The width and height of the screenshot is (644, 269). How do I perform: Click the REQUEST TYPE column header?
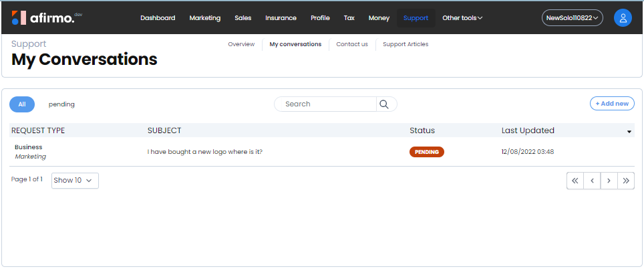tap(38, 130)
